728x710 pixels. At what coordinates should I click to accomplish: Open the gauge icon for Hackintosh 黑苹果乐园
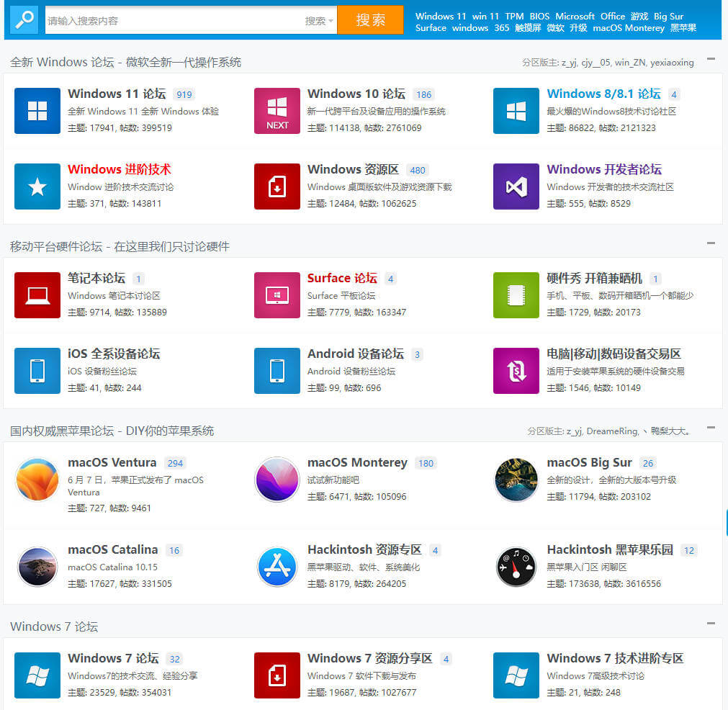[516, 567]
